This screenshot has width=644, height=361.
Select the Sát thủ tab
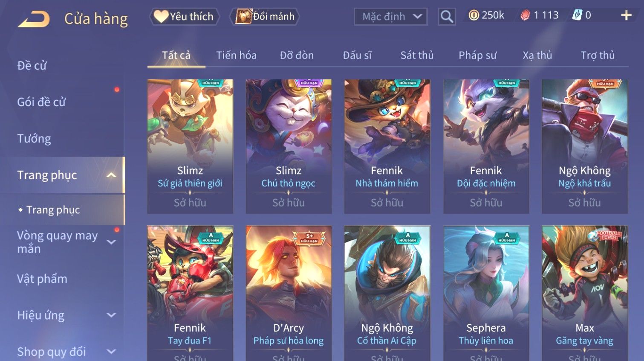point(417,55)
